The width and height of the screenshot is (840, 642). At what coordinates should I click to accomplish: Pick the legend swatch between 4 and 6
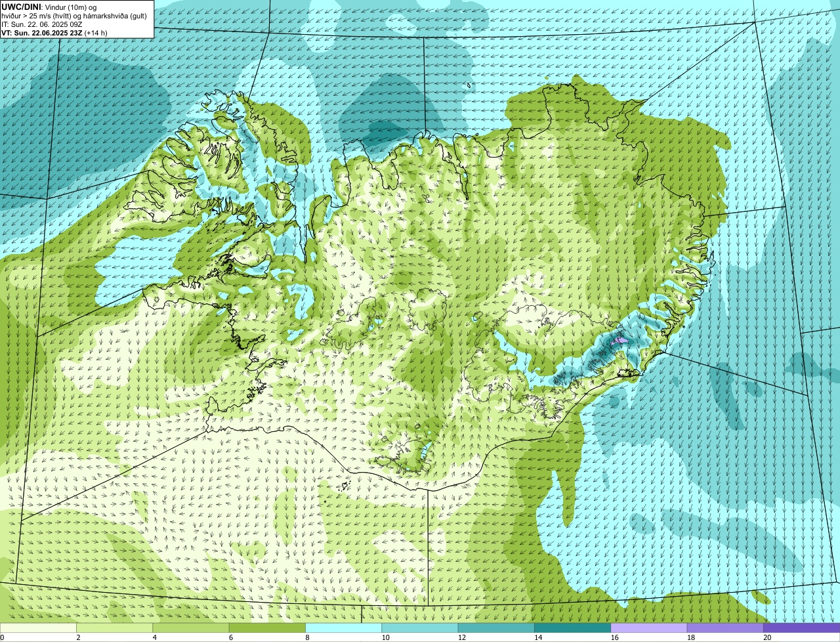point(191,628)
